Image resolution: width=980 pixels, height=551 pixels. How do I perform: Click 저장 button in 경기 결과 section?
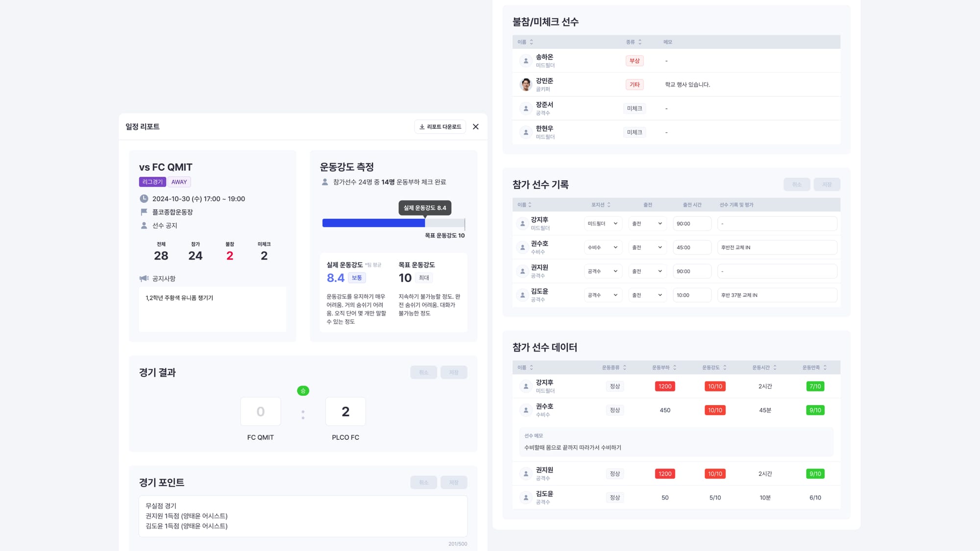click(453, 373)
